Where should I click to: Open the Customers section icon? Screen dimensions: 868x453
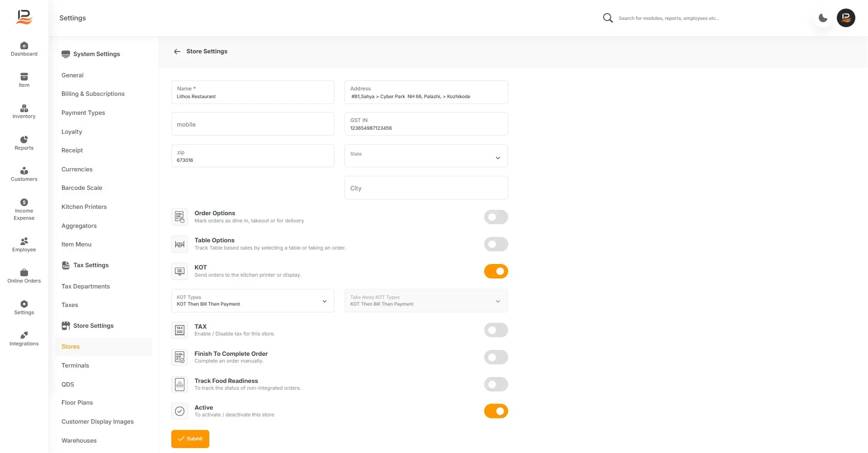pyautogui.click(x=24, y=171)
